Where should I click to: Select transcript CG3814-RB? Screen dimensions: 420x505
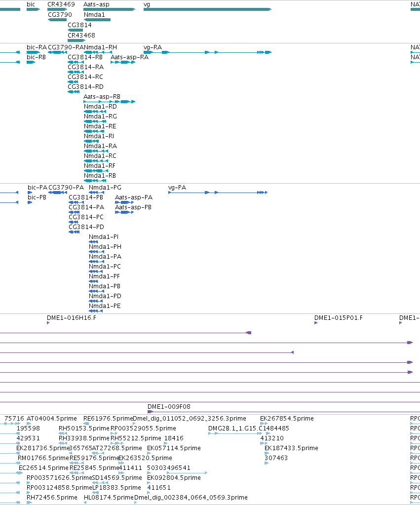[85, 57]
